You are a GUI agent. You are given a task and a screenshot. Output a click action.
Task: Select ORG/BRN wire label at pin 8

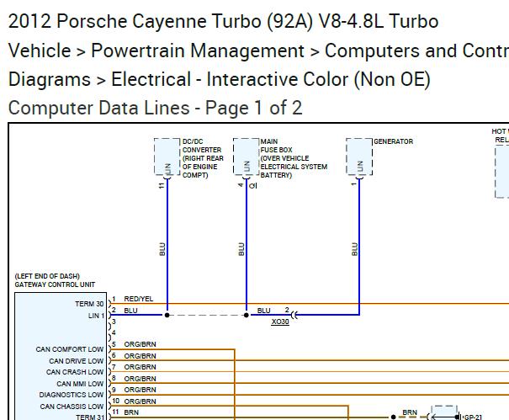point(140,379)
